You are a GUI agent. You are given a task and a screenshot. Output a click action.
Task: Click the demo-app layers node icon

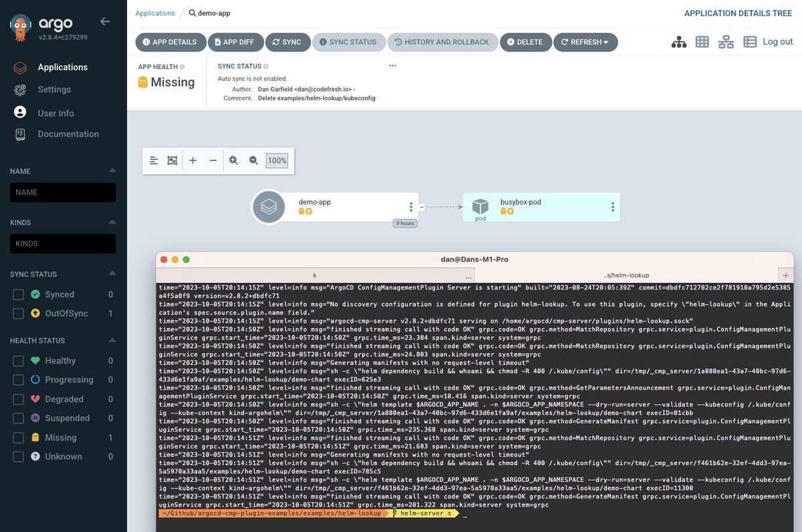click(269, 207)
